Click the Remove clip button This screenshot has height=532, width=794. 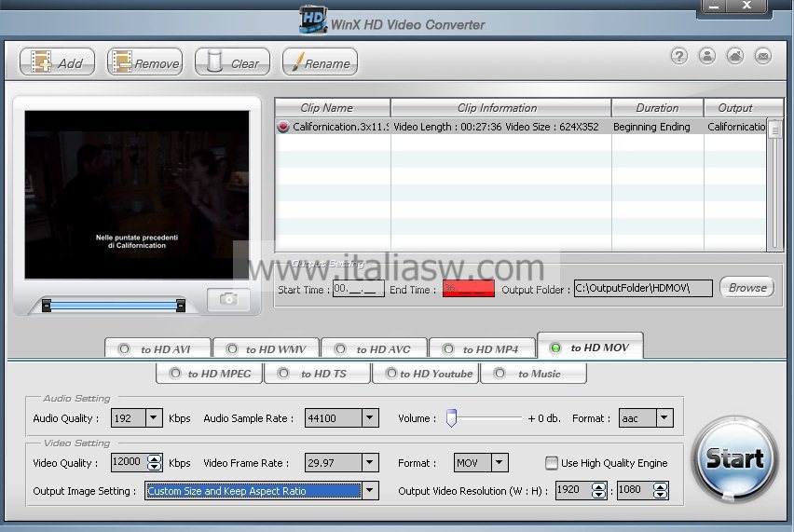click(144, 62)
